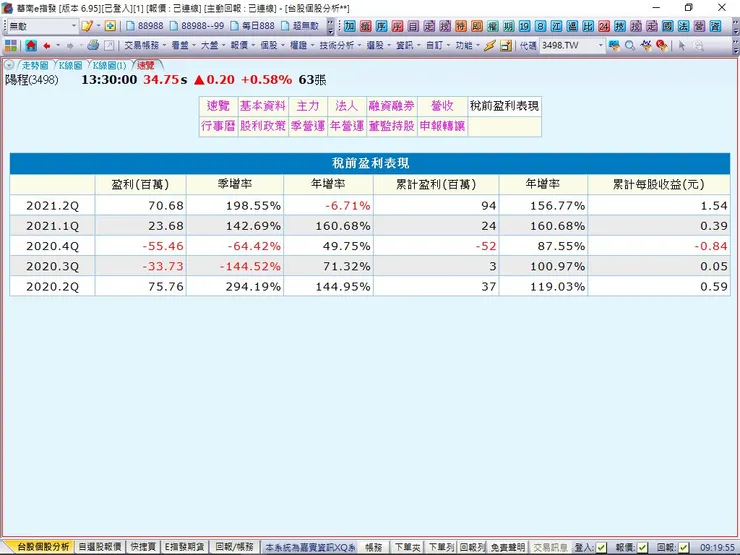This screenshot has width=740, height=555.
Task: Click the printer icon
Action: 93,45
